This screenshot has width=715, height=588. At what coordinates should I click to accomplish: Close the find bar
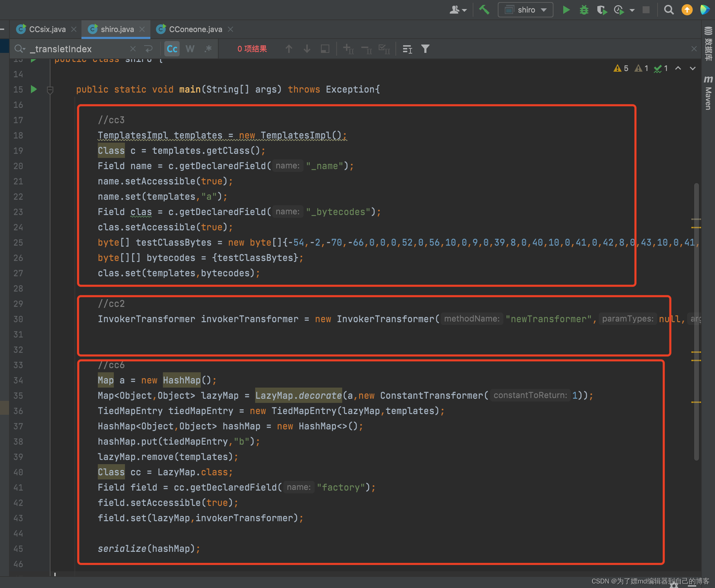[x=694, y=49]
